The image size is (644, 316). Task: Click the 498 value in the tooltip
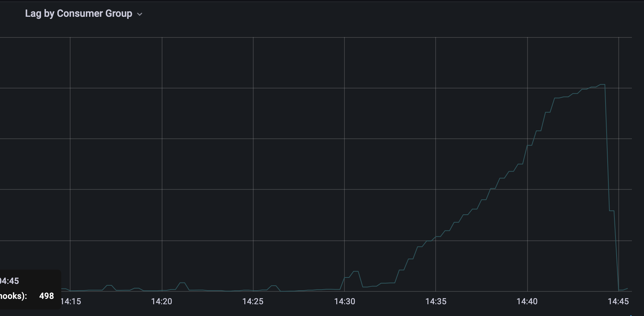tap(47, 296)
